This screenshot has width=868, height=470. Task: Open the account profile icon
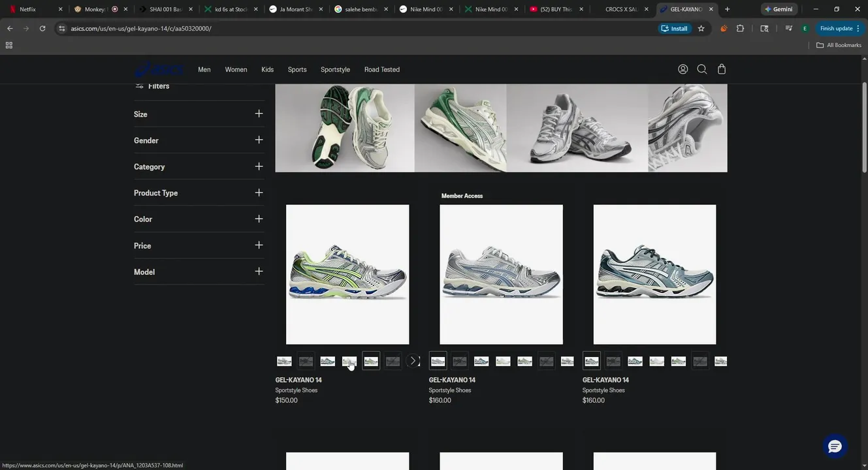coord(683,69)
